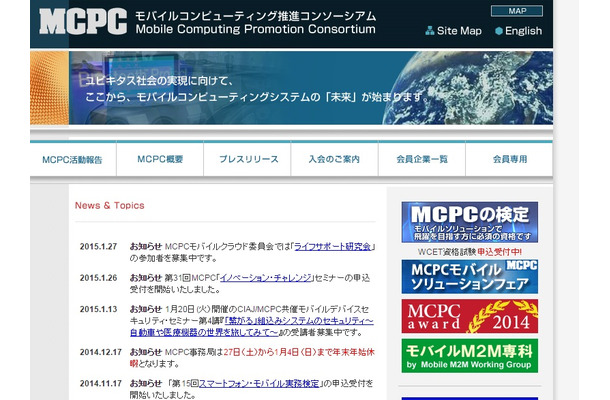Click the WCET資格試験 申込受付中 text
Viewport: 610px width, 400px height.
coord(470,252)
